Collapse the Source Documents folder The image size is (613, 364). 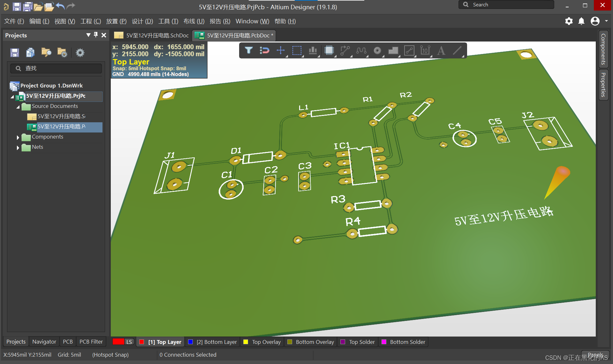click(x=18, y=107)
